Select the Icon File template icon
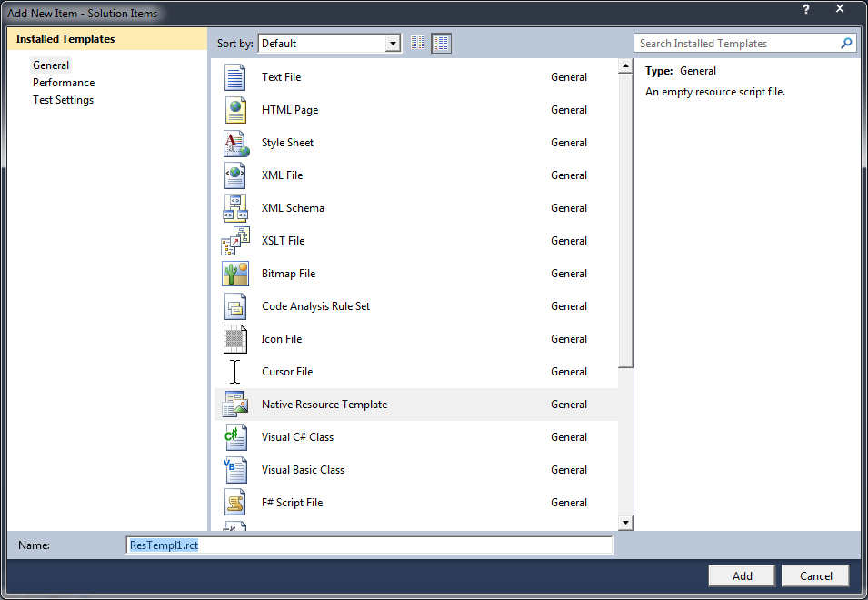This screenshot has height=600, width=868. (235, 339)
